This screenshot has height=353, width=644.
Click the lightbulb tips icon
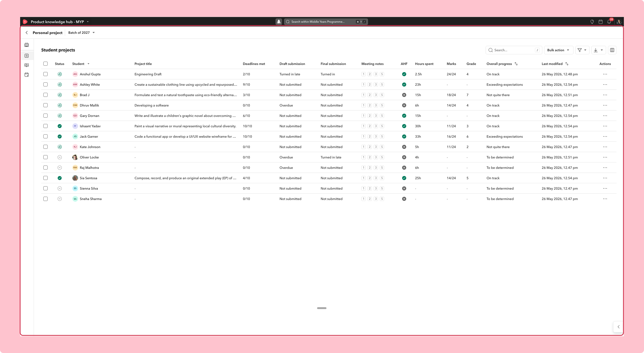point(592,22)
